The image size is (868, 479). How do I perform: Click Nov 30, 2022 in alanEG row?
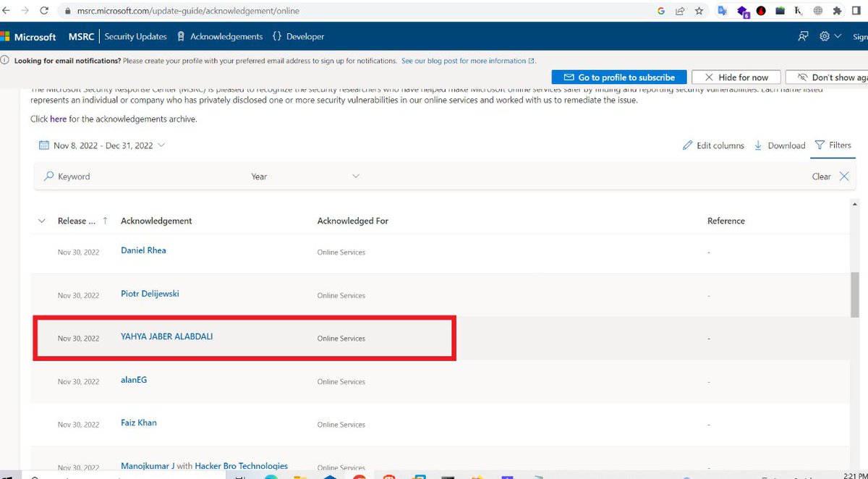(x=78, y=382)
